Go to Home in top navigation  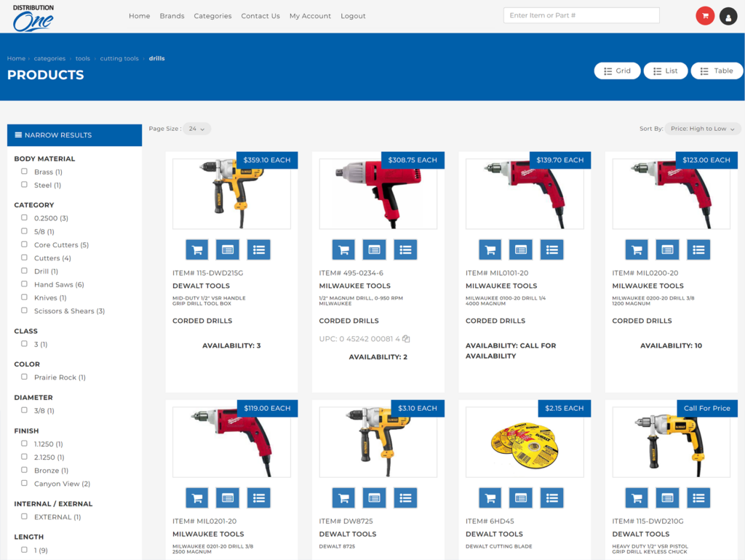tap(139, 16)
